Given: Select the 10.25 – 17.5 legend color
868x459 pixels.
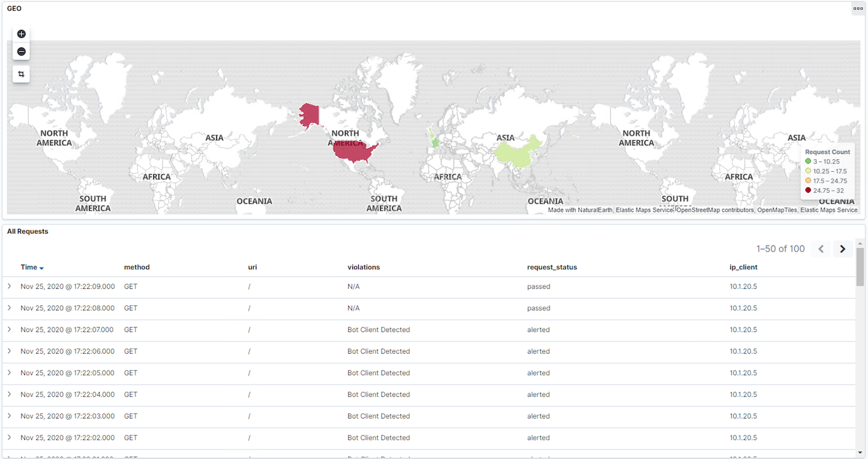Looking at the screenshot, I should pyautogui.click(x=808, y=171).
